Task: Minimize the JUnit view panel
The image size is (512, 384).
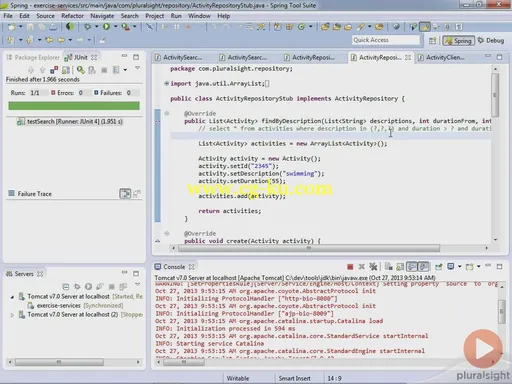Action: coord(124,57)
